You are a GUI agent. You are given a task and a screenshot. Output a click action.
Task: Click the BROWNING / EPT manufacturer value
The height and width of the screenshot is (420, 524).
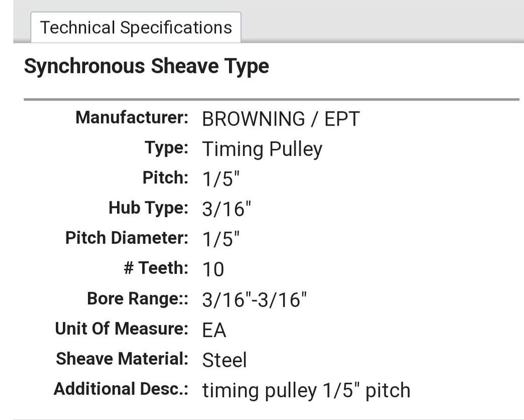pyautogui.click(x=280, y=119)
